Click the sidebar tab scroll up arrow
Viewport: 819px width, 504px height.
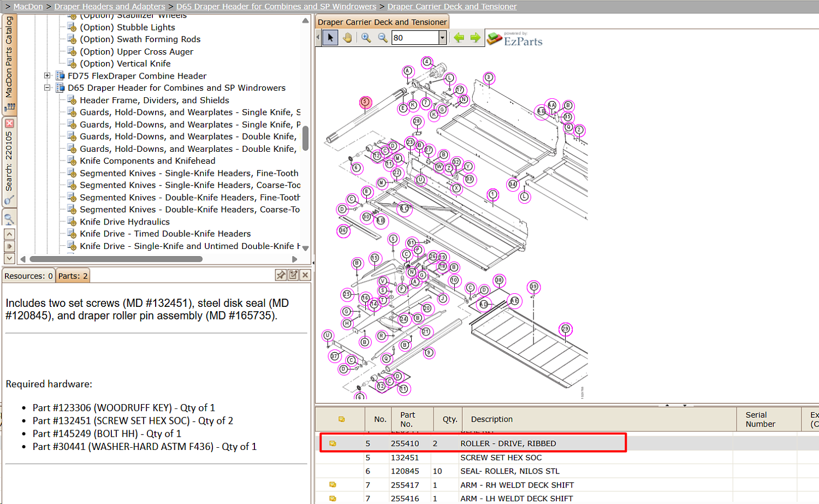(9, 234)
